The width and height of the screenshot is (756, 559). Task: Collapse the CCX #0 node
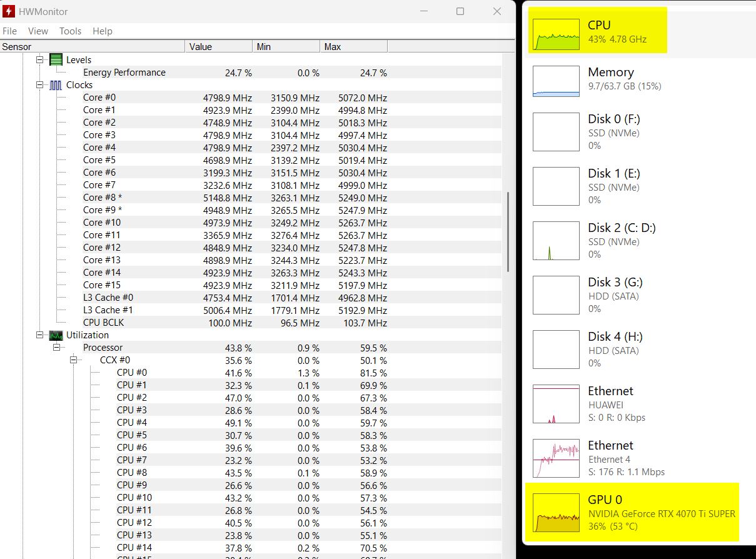(x=73, y=360)
